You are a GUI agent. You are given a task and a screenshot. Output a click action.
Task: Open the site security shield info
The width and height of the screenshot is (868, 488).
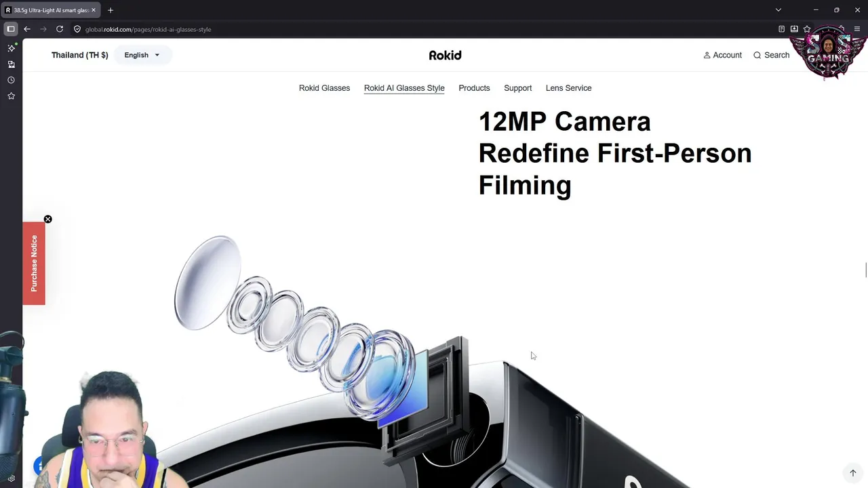tap(77, 29)
